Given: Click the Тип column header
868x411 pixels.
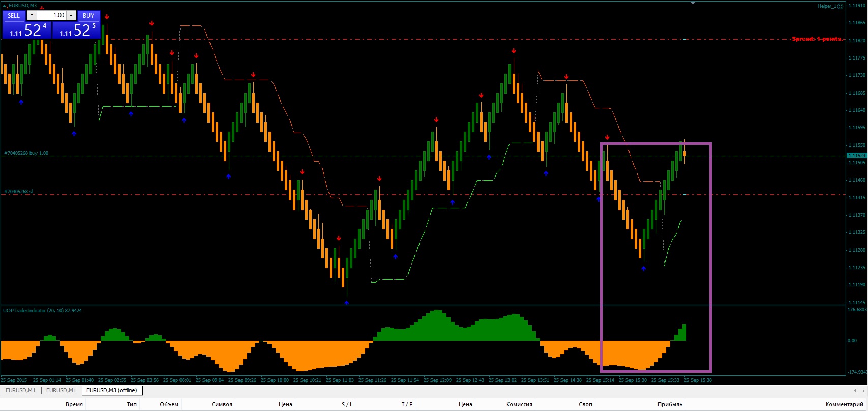Looking at the screenshot, I should coord(132,404).
